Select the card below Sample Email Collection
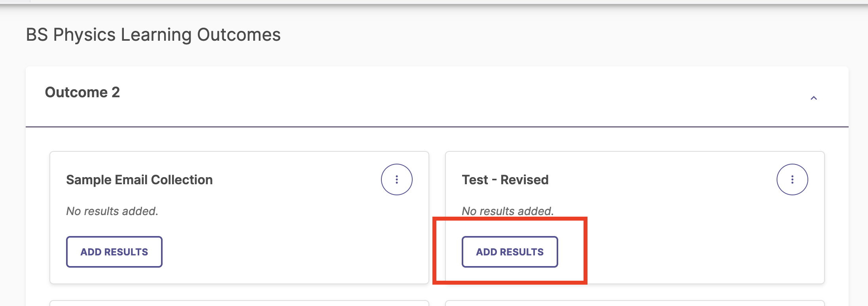This screenshot has height=306, width=868. [239, 303]
